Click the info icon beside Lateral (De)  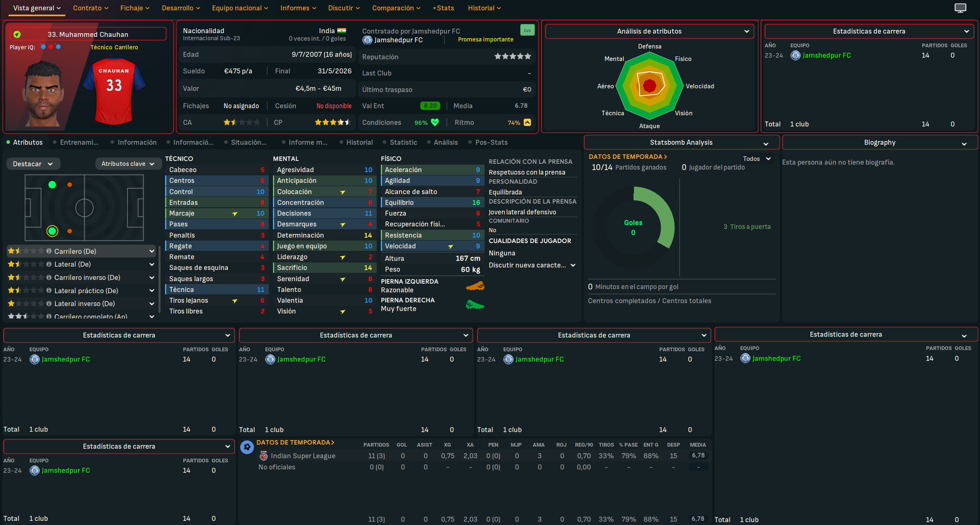[x=49, y=264]
